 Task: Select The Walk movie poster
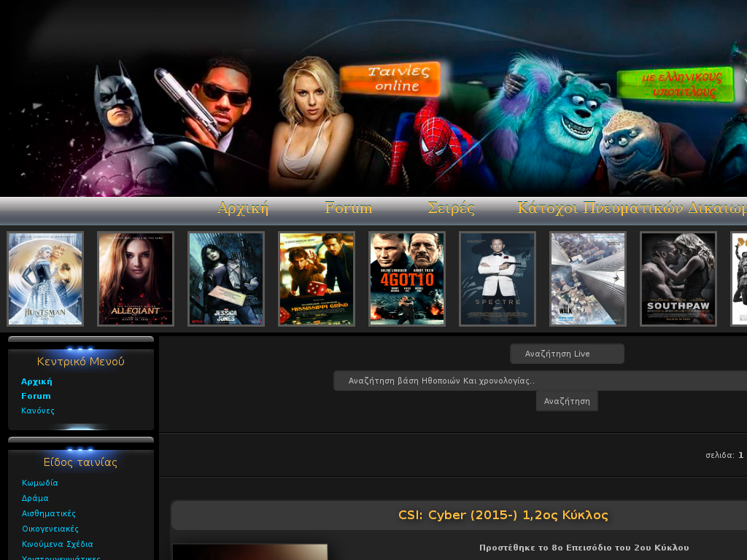click(588, 279)
